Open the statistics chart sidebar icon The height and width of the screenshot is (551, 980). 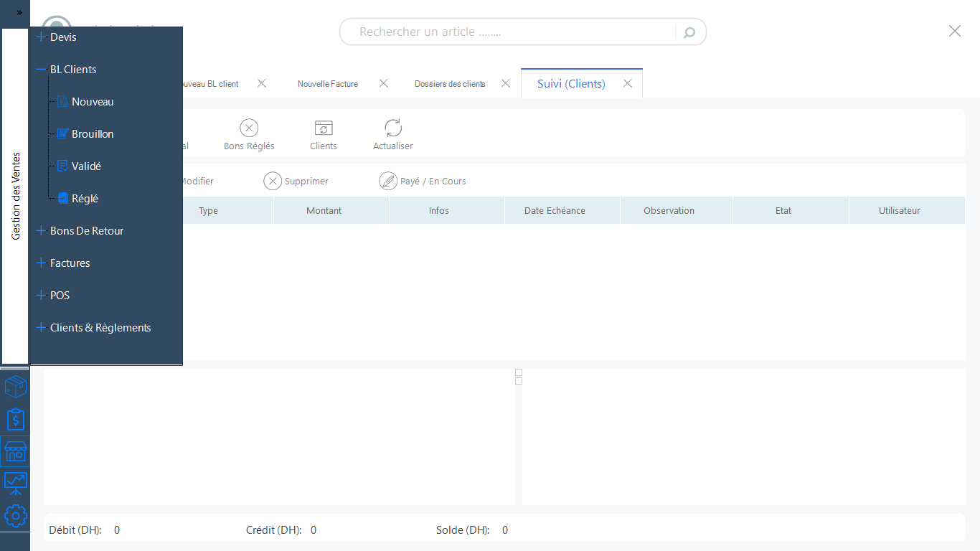[x=15, y=483]
